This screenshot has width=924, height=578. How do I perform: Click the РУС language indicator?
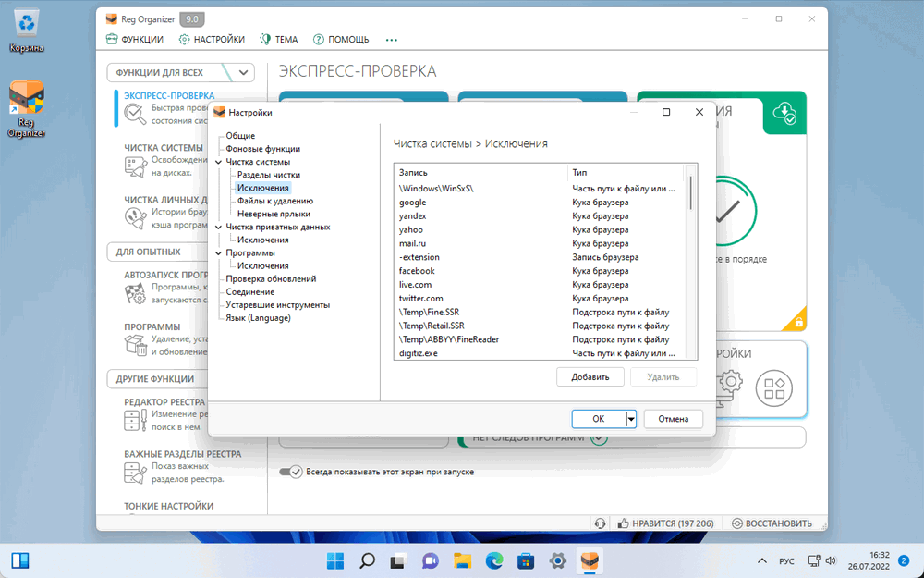click(786, 561)
